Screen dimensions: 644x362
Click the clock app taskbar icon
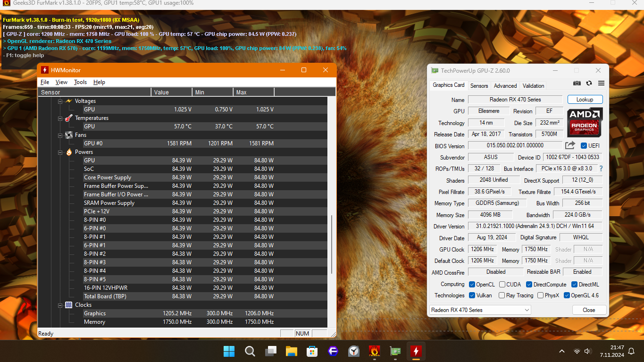(x=353, y=351)
